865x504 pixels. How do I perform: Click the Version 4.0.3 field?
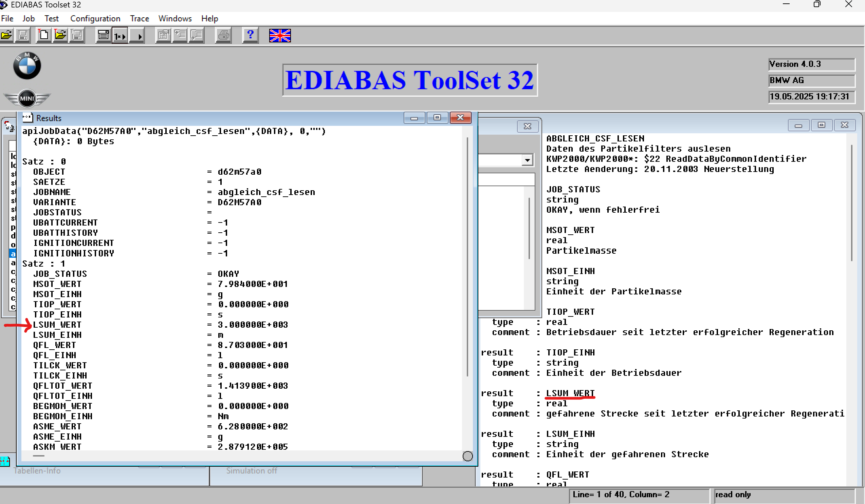pyautogui.click(x=811, y=64)
